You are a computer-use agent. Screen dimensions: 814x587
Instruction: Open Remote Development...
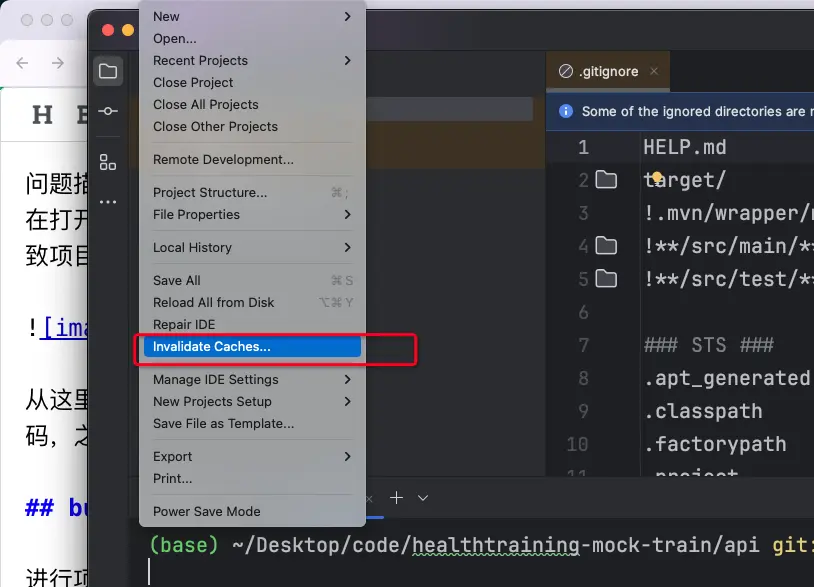tap(252, 159)
